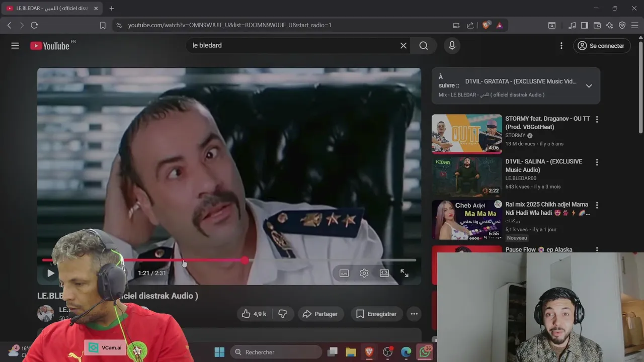This screenshot has height=362, width=644.
Task: Open LE.BLEDAR00 channel link under SALINA
Action: [x=521, y=178]
